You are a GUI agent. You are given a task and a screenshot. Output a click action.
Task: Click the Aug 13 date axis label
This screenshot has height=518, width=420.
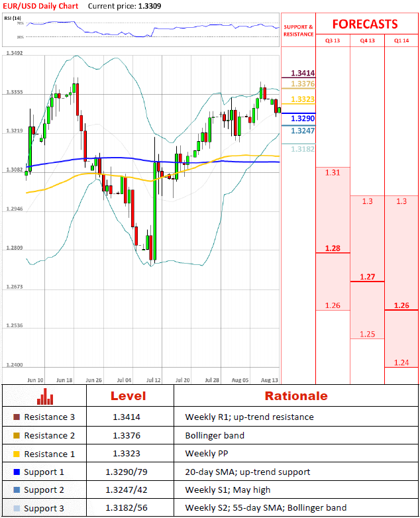click(x=270, y=380)
